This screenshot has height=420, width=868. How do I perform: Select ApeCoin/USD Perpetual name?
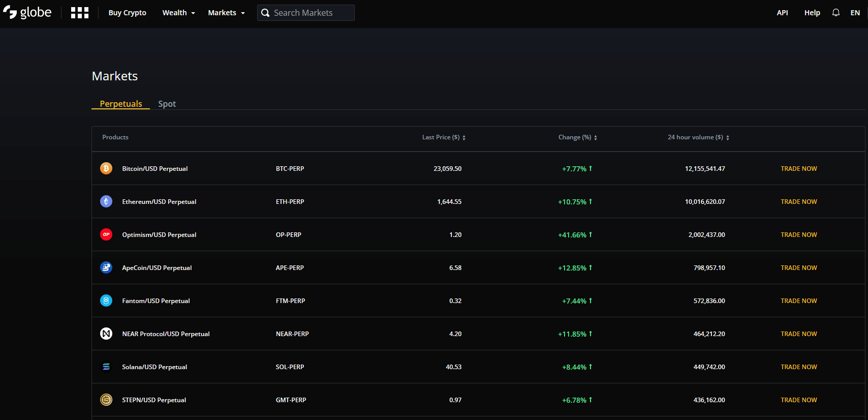[157, 267]
